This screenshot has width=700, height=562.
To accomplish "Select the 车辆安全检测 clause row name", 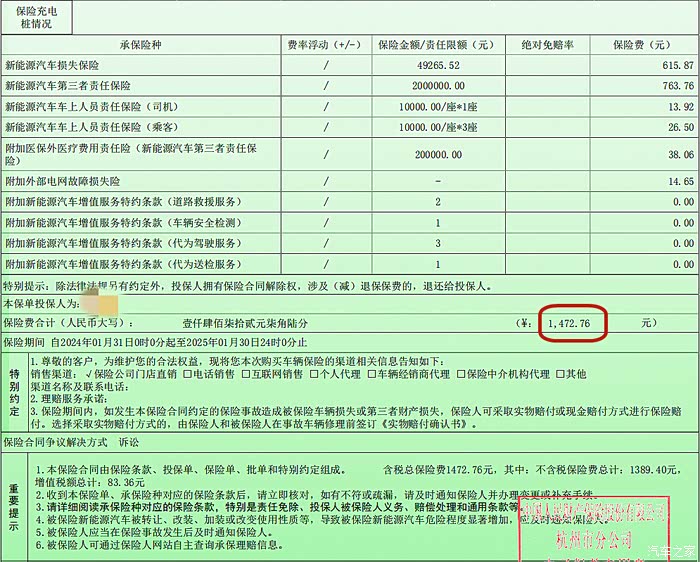I will (x=123, y=223).
